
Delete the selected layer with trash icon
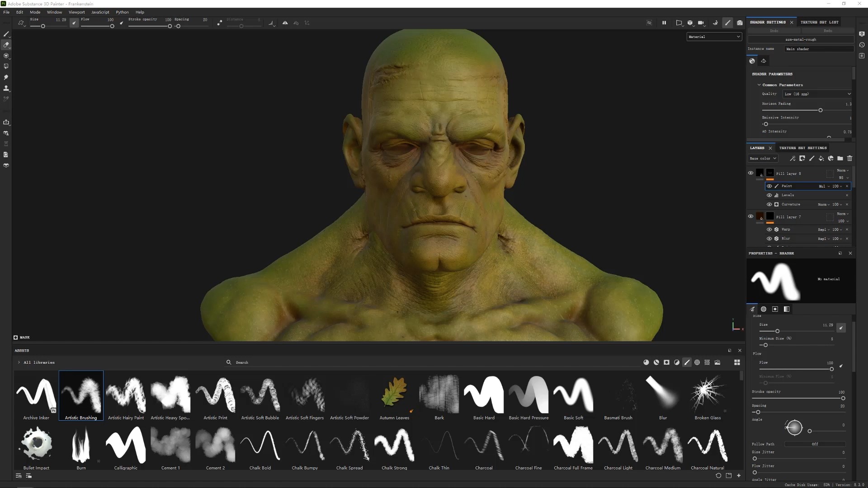pyautogui.click(x=850, y=159)
